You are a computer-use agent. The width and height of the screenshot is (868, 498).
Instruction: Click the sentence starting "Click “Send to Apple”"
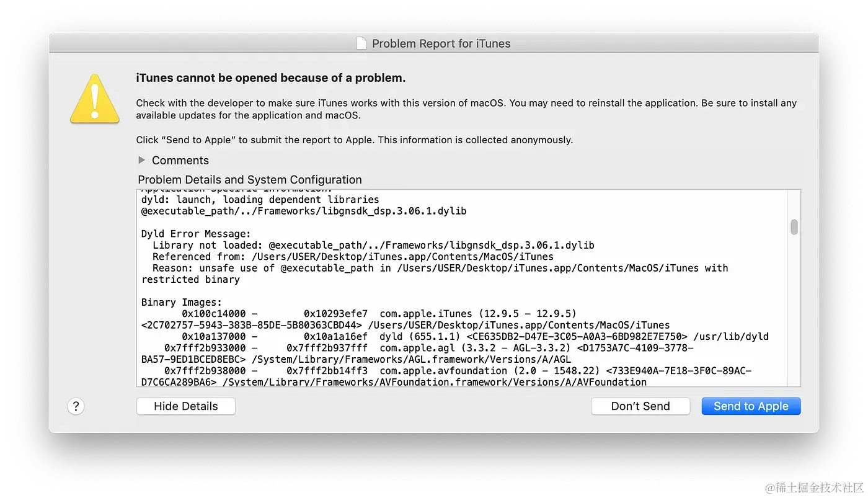(x=355, y=140)
